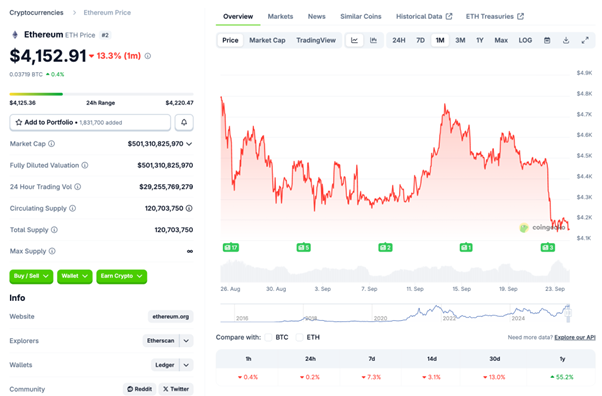
Task: Click info icon next to Circulating Supply value
Action: coord(189,208)
